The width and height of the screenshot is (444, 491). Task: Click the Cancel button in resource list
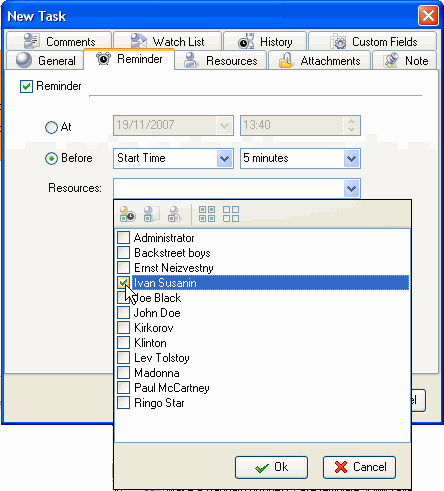pos(359,467)
